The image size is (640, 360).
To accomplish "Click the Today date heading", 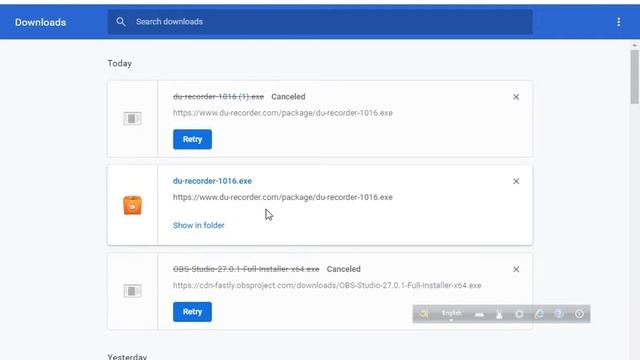I will 120,63.
